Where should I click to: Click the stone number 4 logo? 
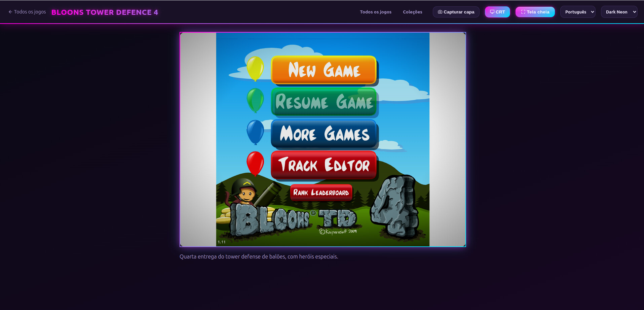(x=395, y=206)
